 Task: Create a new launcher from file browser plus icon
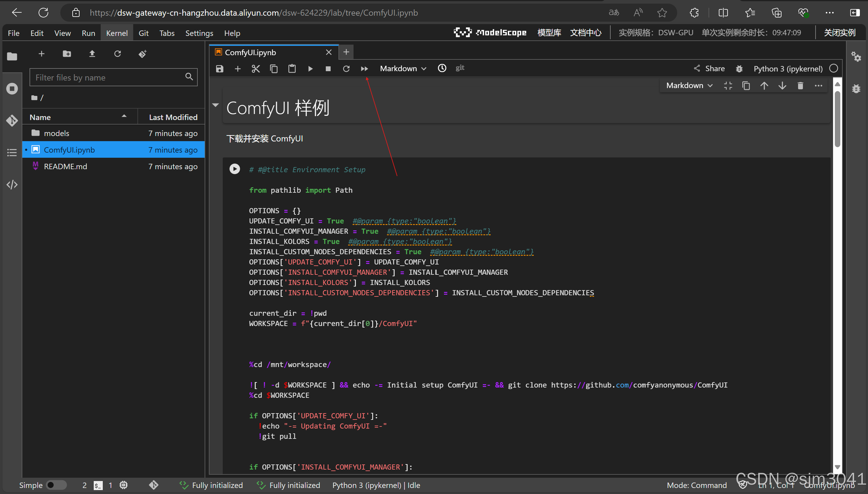(41, 54)
